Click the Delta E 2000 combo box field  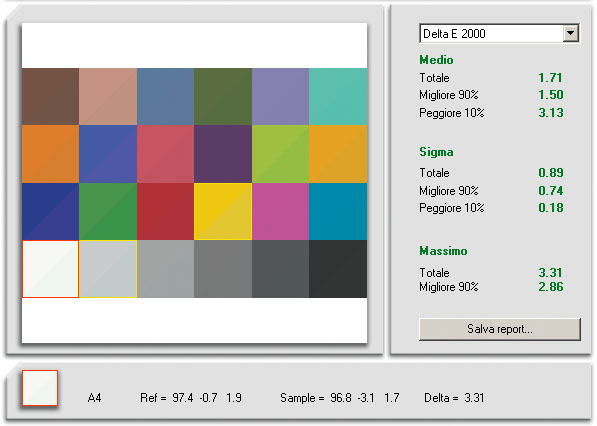pyautogui.click(x=499, y=34)
